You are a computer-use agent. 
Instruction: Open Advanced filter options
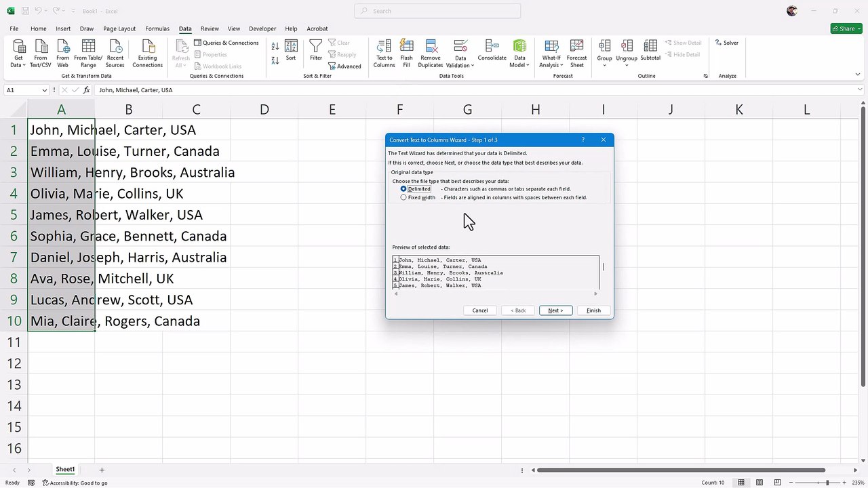(344, 66)
